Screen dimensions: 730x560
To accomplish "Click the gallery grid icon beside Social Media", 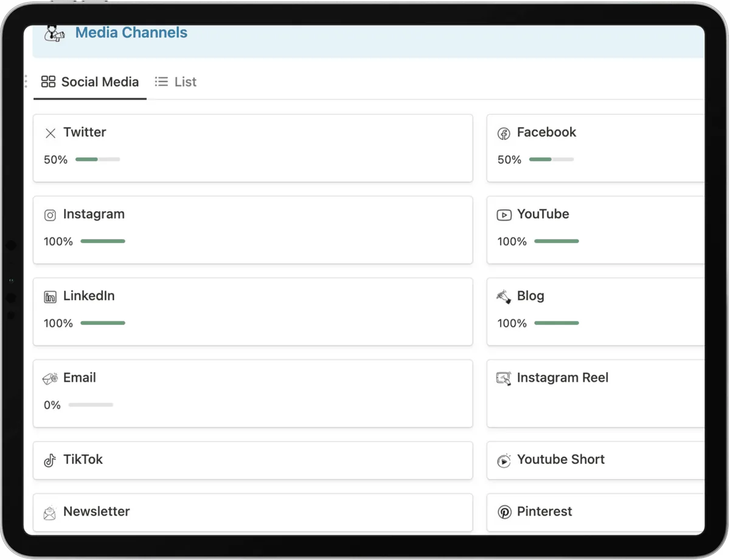I will tap(48, 81).
